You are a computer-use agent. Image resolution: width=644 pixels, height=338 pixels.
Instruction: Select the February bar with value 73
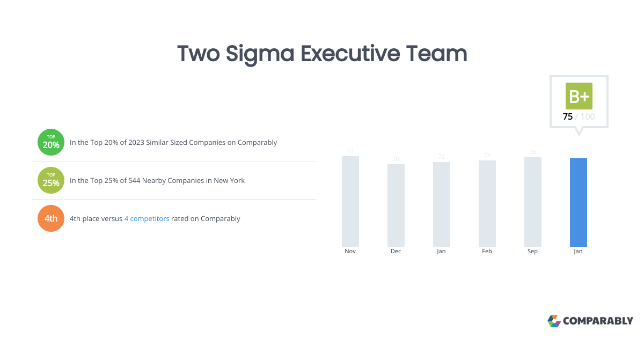487,203
